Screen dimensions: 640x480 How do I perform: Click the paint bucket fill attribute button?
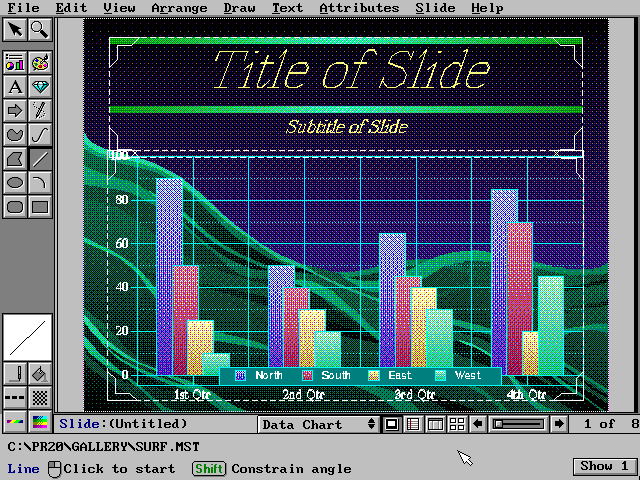click(x=40, y=373)
